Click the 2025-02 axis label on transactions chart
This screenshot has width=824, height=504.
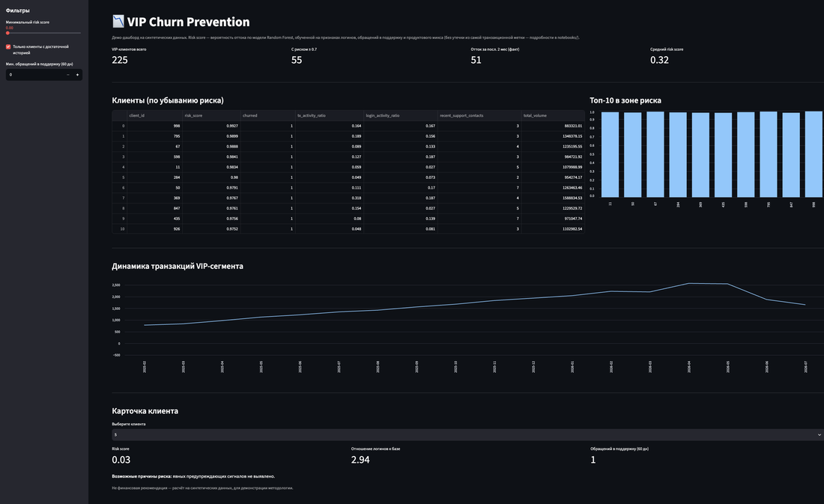(x=145, y=366)
